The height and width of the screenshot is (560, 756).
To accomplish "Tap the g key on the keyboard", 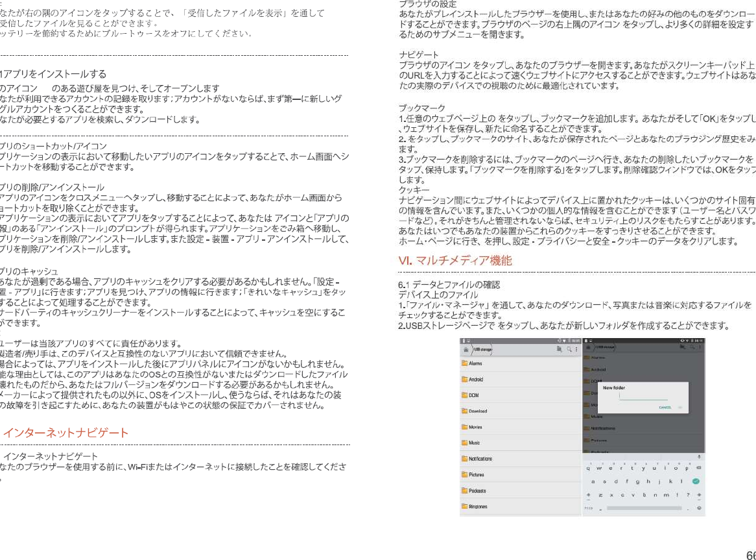I will (x=637, y=481).
